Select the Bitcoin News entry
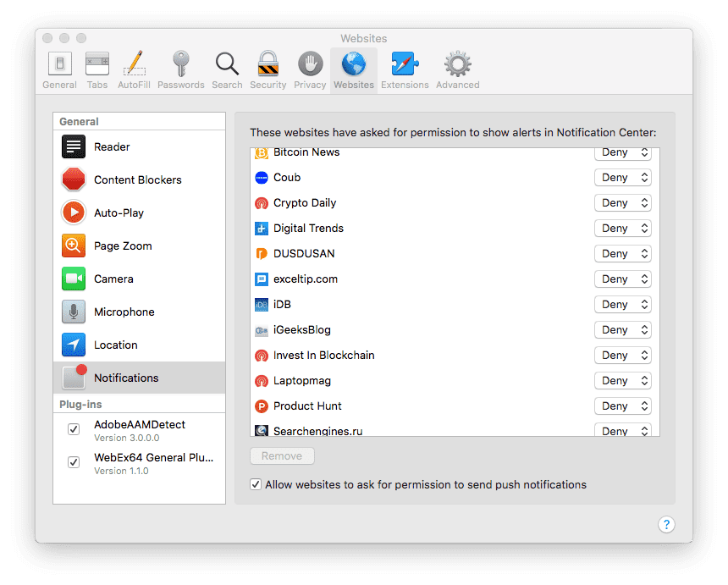728x585 pixels. click(x=455, y=154)
